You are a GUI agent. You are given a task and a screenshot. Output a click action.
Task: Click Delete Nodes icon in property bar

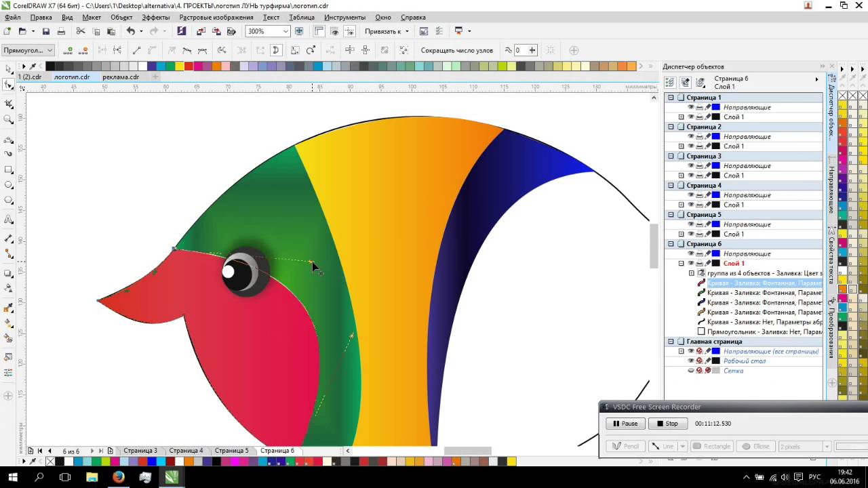click(83, 50)
